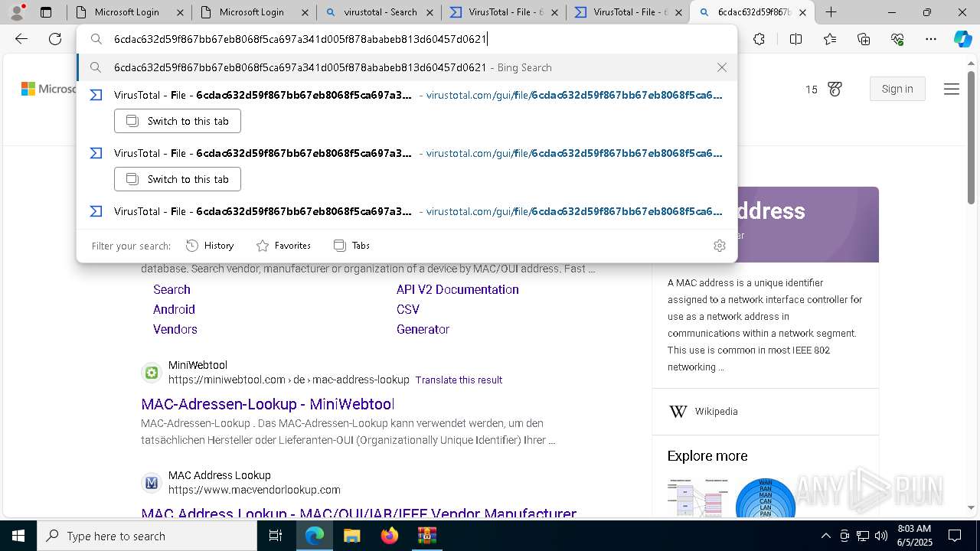Open Microsoft Rewards medal icon
This screenshot has height=551, width=980.
pyautogui.click(x=835, y=90)
